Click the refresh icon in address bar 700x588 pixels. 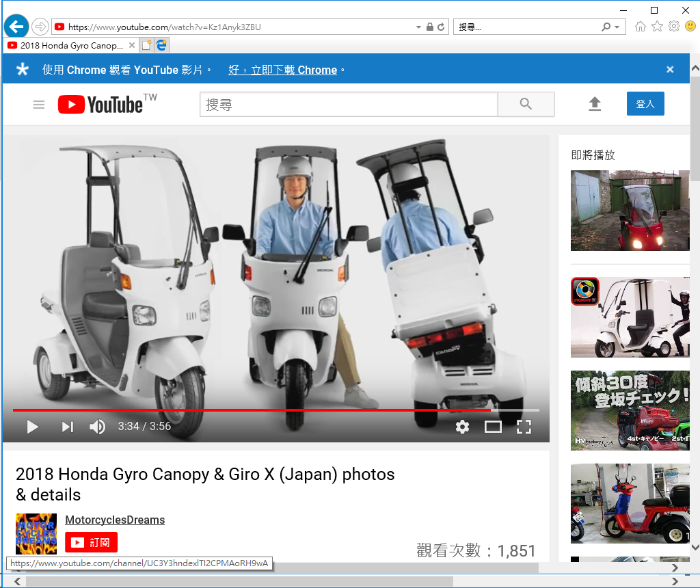[x=441, y=27]
